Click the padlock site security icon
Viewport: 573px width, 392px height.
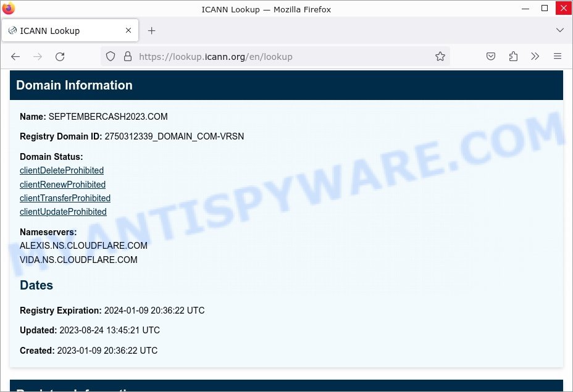point(128,56)
